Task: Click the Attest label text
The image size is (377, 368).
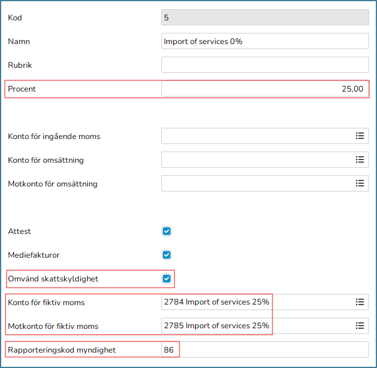Action: [x=19, y=231]
